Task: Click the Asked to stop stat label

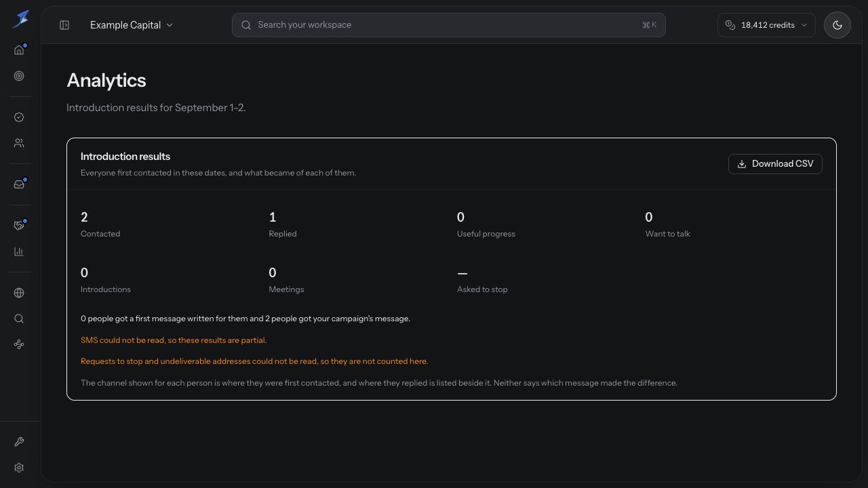Action: click(x=482, y=289)
